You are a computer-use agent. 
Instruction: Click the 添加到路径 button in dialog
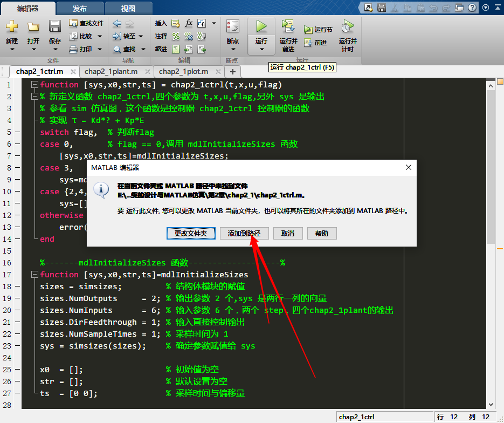click(x=244, y=233)
